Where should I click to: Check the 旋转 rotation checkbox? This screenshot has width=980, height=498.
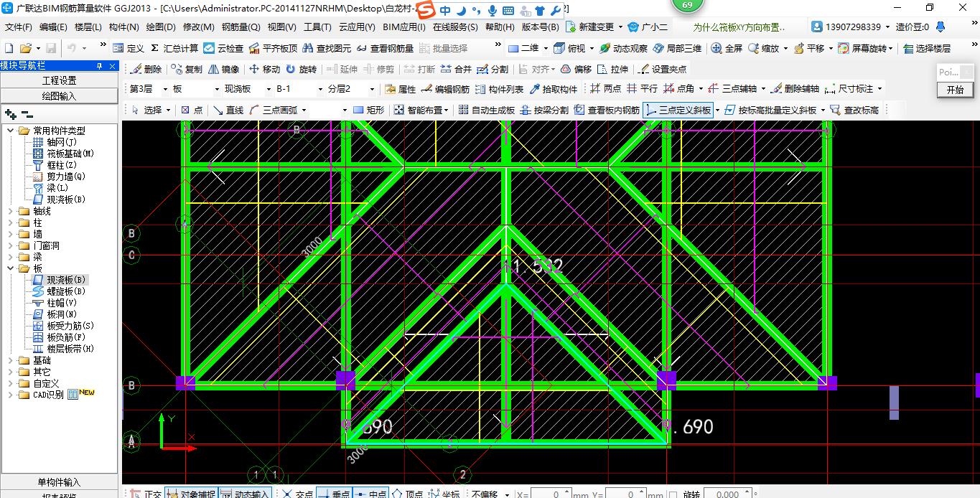pyautogui.click(x=673, y=494)
